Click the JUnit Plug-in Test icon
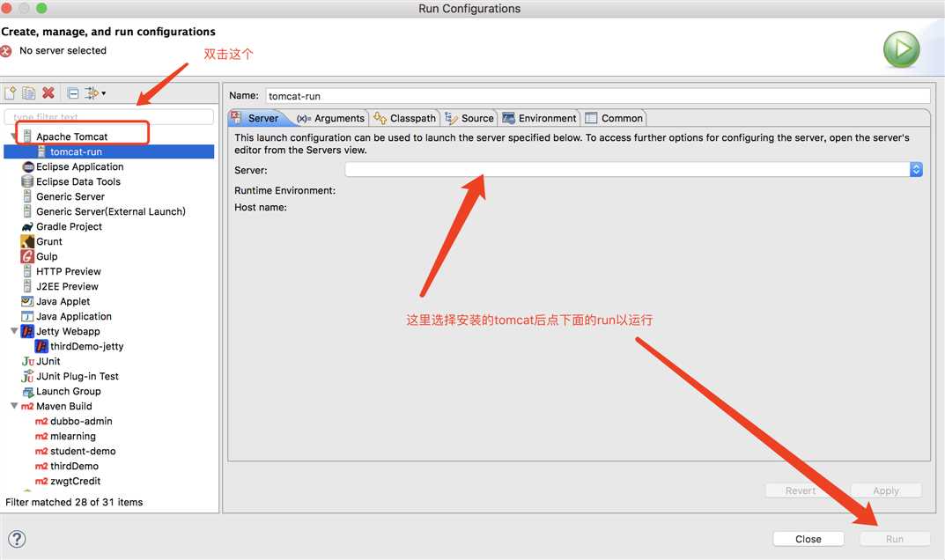The width and height of the screenshot is (945, 560). click(27, 377)
